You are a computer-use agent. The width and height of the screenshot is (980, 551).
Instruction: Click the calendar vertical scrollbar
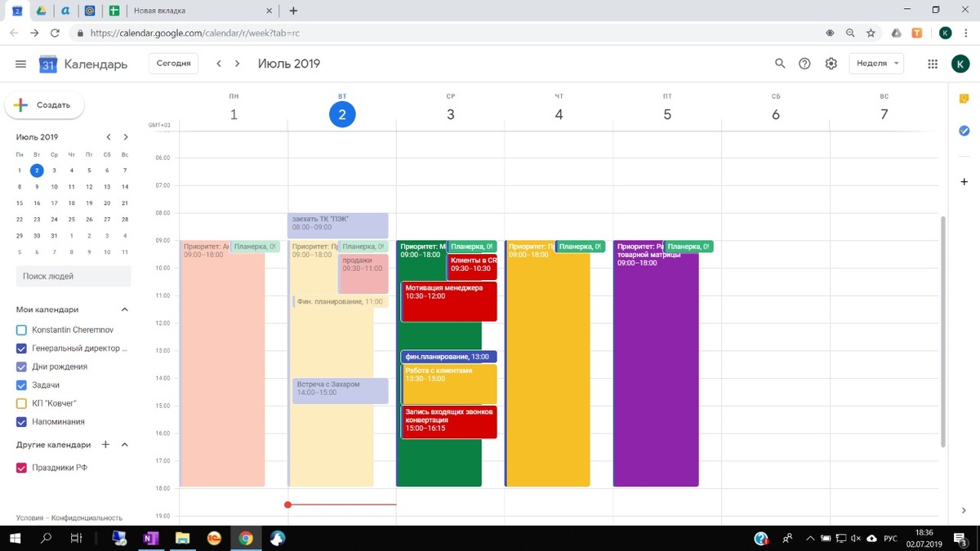tap(944, 331)
